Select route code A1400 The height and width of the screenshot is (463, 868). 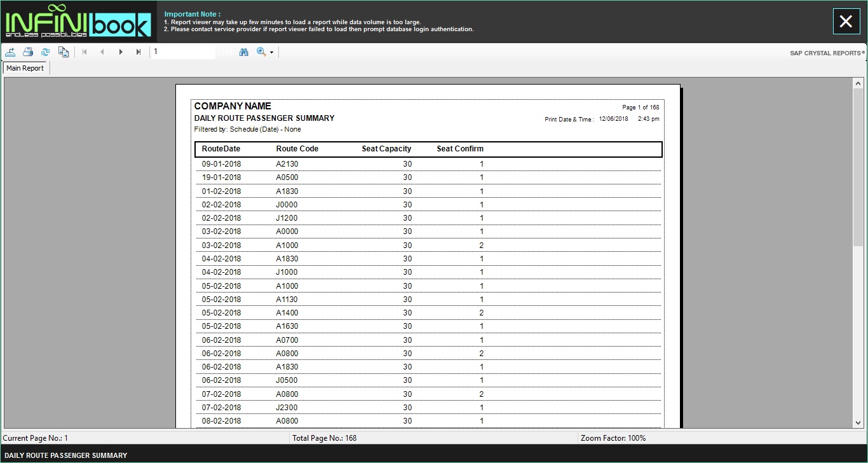pyautogui.click(x=287, y=313)
